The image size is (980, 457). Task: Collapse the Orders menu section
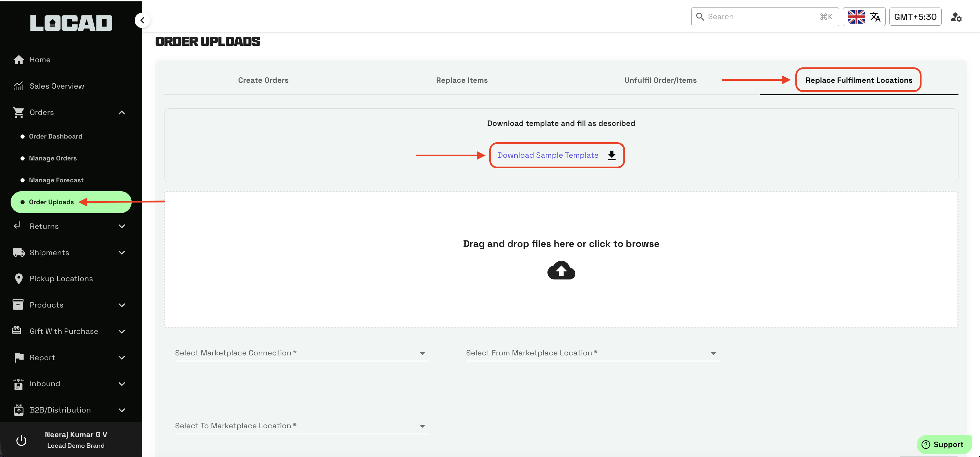tap(122, 112)
